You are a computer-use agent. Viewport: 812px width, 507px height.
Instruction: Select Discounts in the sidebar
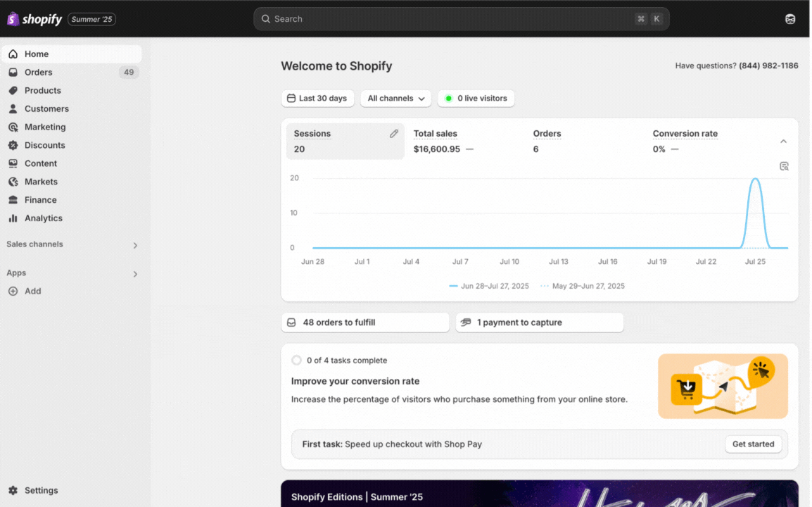point(72,145)
